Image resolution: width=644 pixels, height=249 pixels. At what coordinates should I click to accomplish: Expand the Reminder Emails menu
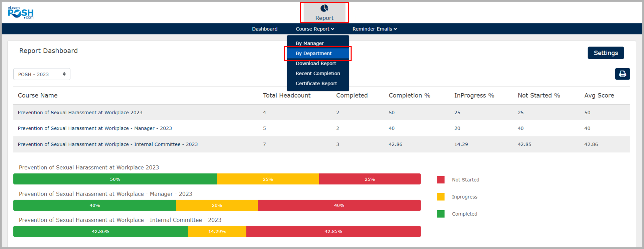(x=374, y=29)
